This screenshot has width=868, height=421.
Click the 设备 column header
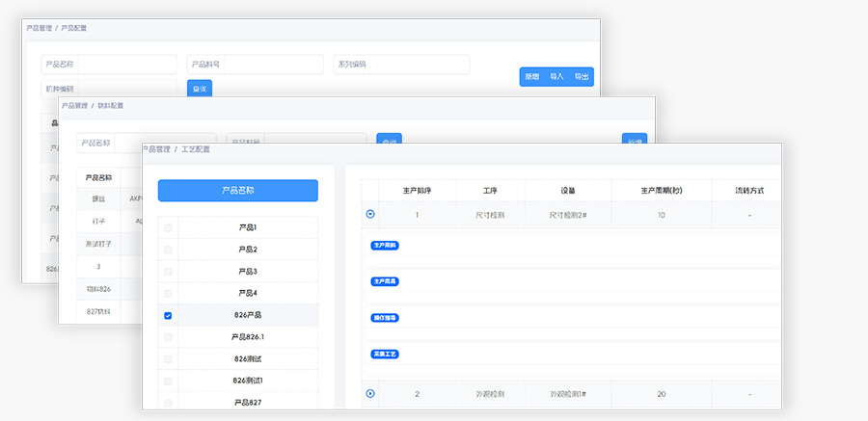pos(567,191)
